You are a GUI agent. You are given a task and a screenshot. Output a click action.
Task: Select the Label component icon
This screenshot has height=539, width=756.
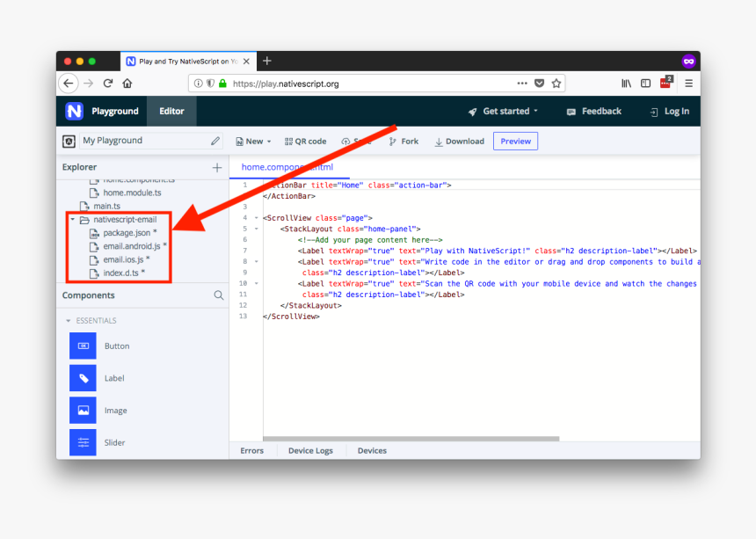pos(83,378)
